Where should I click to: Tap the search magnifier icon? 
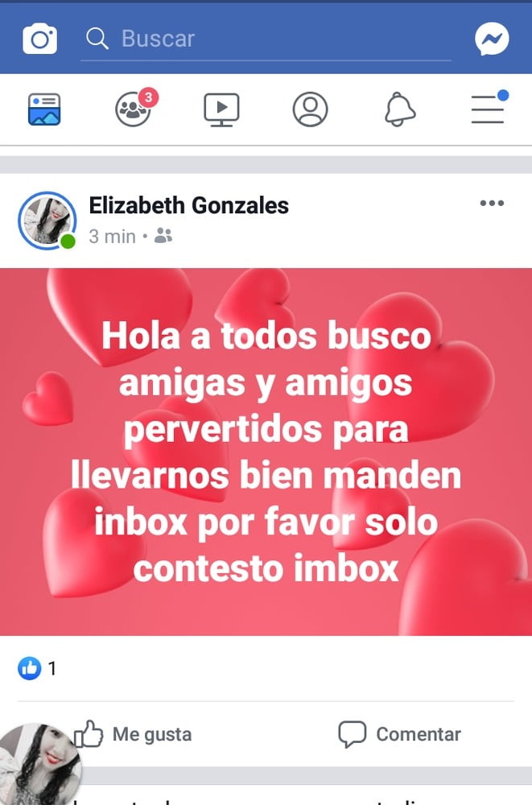click(97, 39)
